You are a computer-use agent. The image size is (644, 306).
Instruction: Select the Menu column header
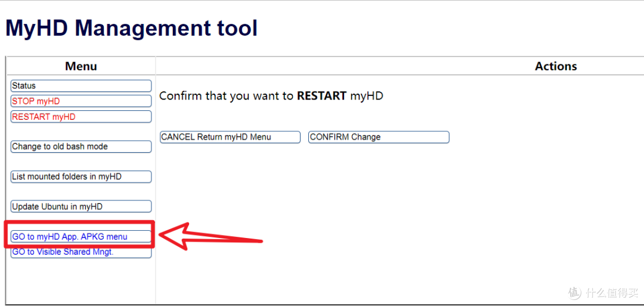click(81, 66)
